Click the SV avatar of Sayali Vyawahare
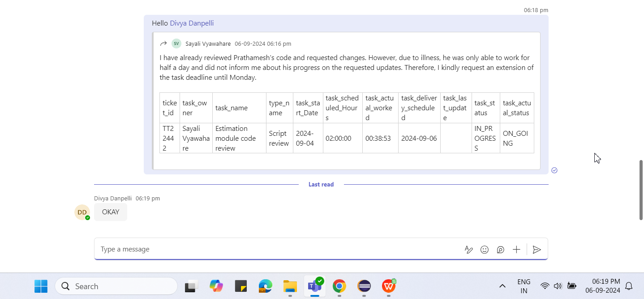 click(x=176, y=43)
